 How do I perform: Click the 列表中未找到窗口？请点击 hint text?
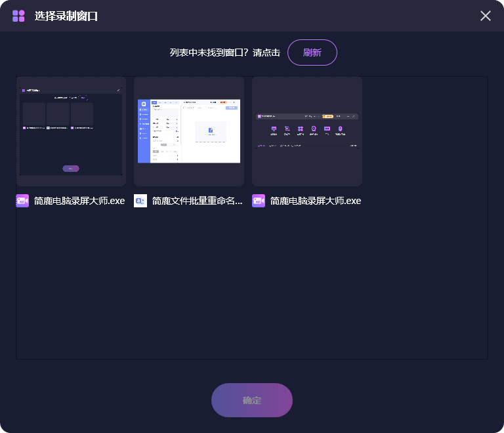point(225,52)
